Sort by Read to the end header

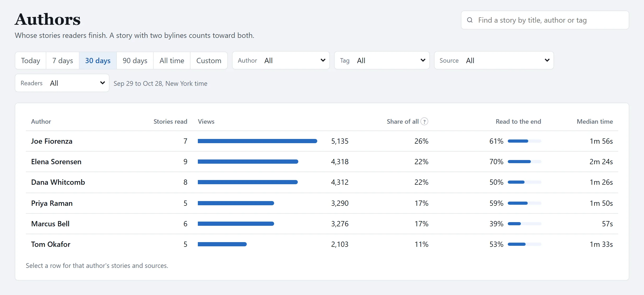pyautogui.click(x=519, y=121)
